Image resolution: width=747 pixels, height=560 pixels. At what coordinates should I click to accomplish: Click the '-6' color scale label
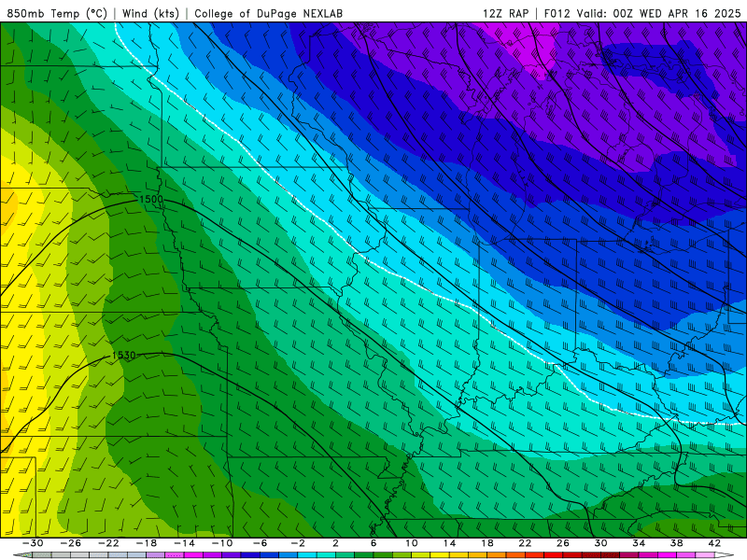pos(260,543)
